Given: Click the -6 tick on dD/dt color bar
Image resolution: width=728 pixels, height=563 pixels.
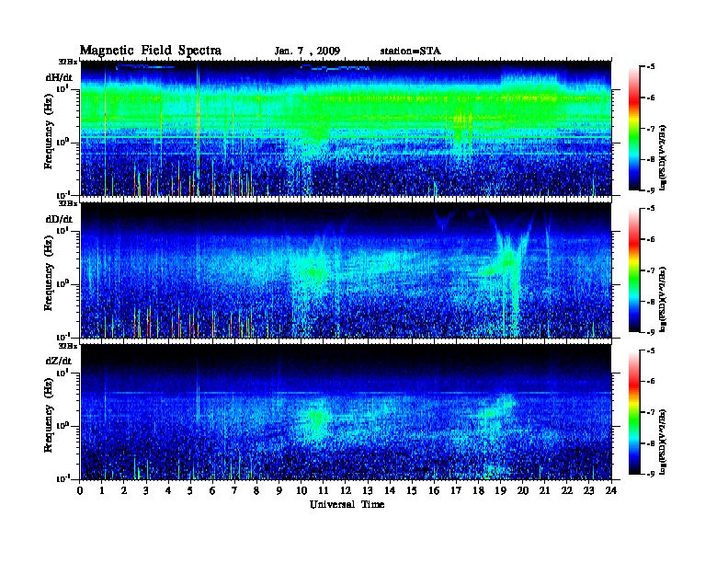Looking at the screenshot, I should point(651,240).
